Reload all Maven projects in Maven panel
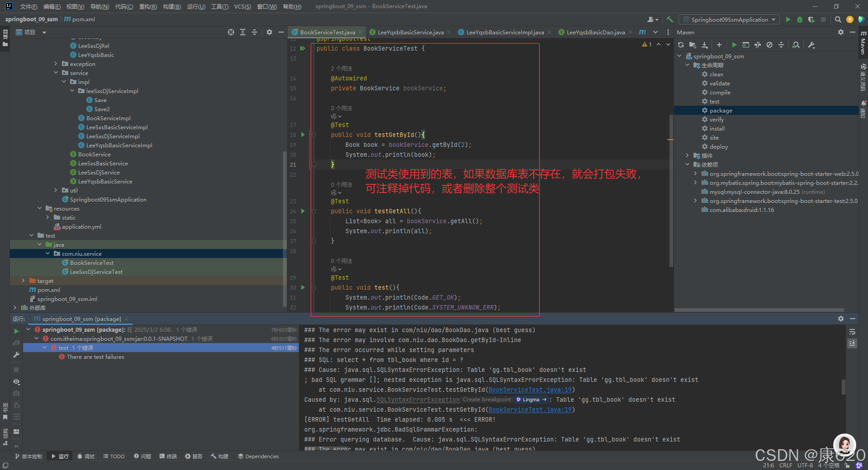868x470 pixels. [x=681, y=45]
